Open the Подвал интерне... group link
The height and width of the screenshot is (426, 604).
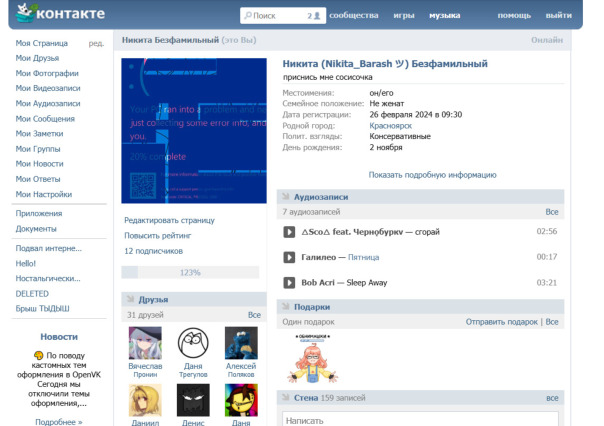49,248
